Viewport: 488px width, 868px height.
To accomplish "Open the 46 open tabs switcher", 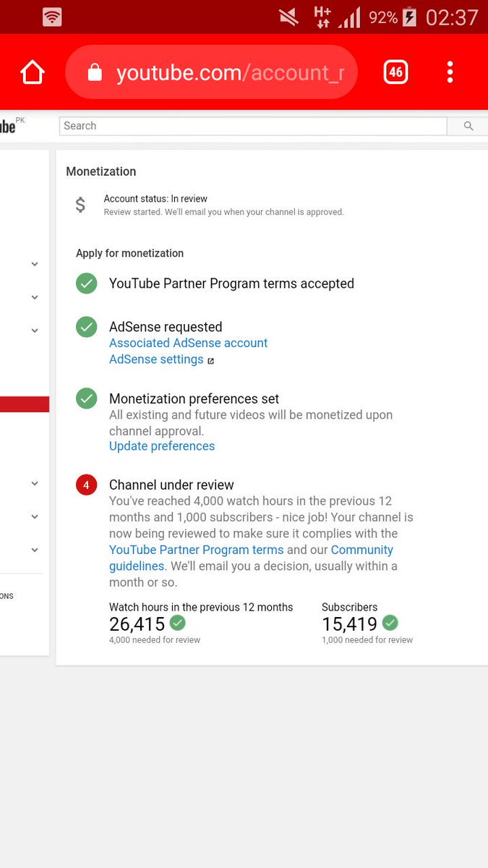I will pos(395,72).
